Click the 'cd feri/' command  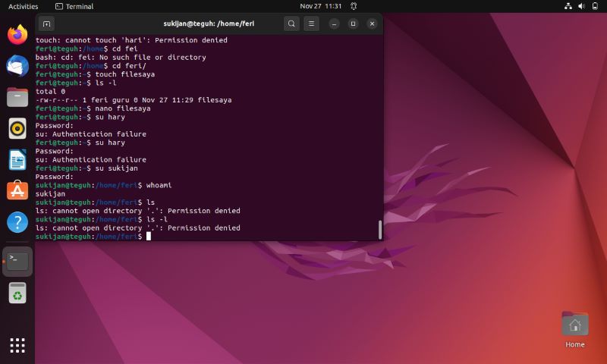click(x=129, y=66)
